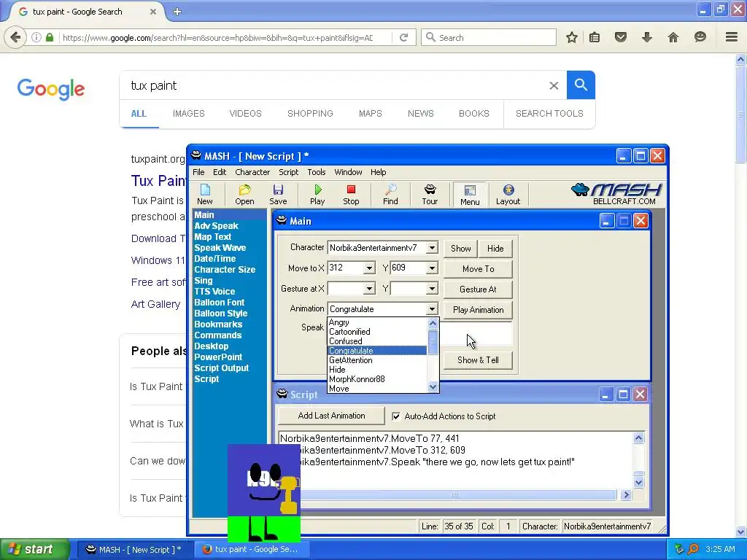Click the MASH Bellcraft.com logo
Image resolution: width=747 pixels, height=560 pixels.
click(x=616, y=194)
